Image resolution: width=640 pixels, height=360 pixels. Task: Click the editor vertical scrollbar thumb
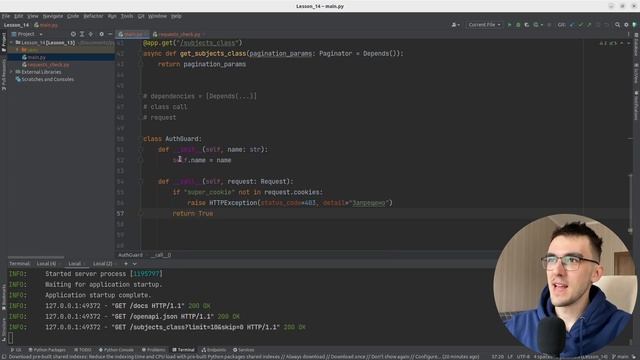pyautogui.click(x=630, y=203)
